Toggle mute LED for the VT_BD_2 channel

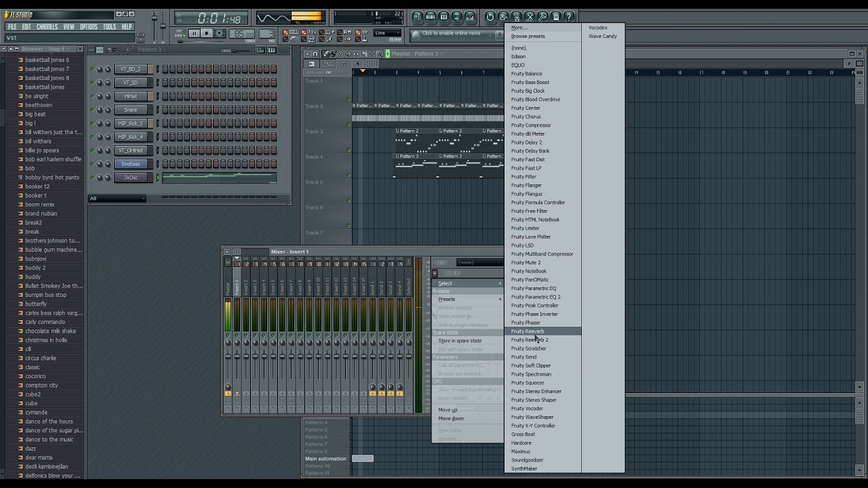click(92, 69)
